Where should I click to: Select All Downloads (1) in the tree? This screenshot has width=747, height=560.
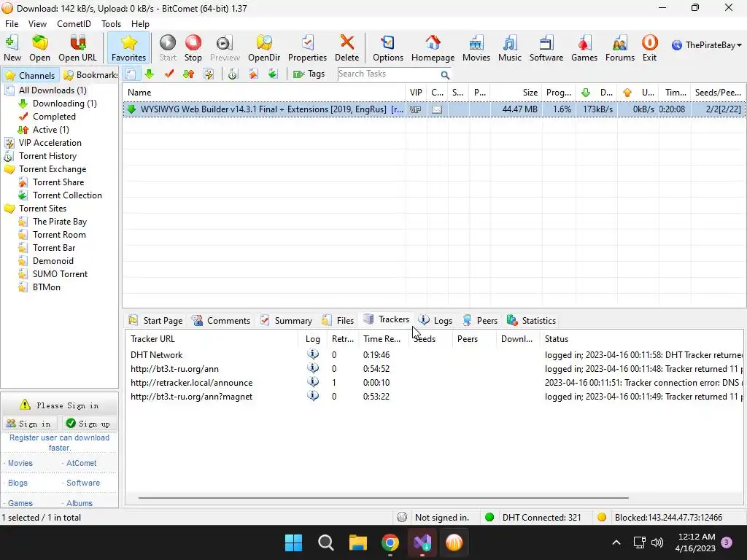tap(53, 90)
